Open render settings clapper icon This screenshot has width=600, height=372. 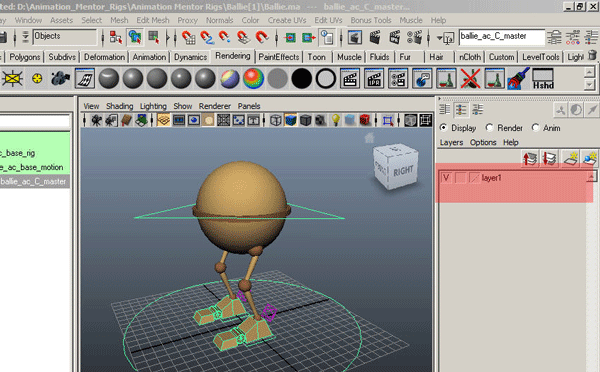(414, 38)
